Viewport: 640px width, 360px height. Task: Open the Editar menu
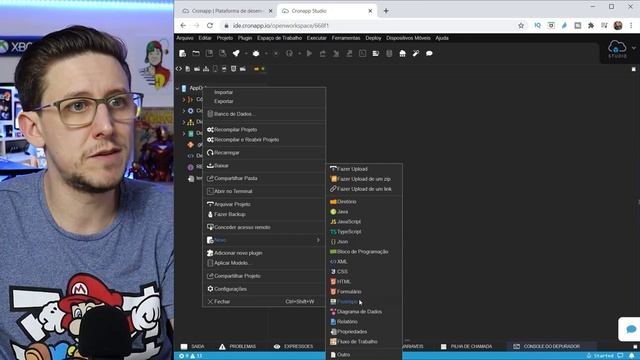tap(205, 38)
